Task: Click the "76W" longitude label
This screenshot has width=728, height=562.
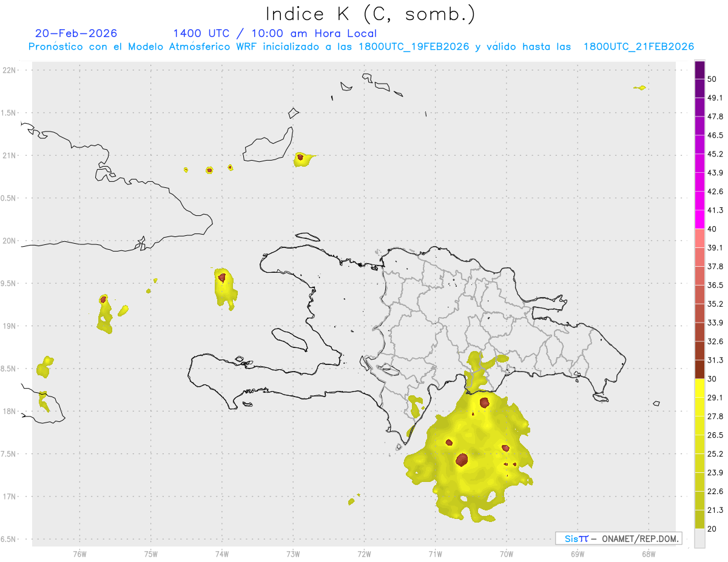Action: click(x=79, y=553)
